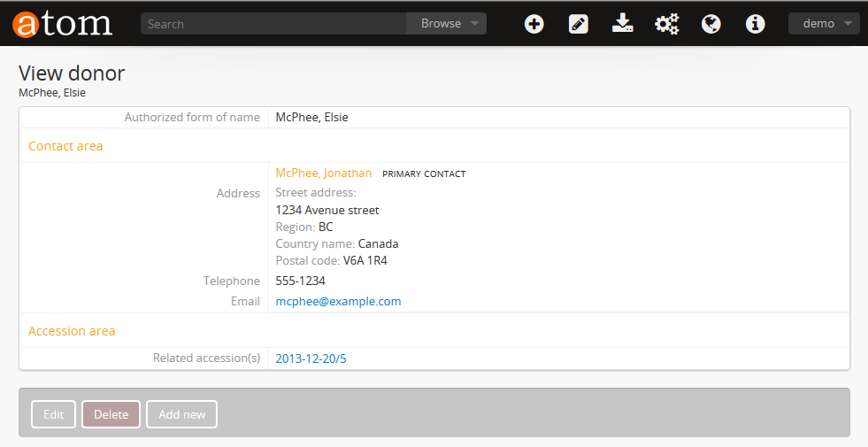Open the Manage pencil icon menu
The image size is (868, 447).
coord(578,24)
